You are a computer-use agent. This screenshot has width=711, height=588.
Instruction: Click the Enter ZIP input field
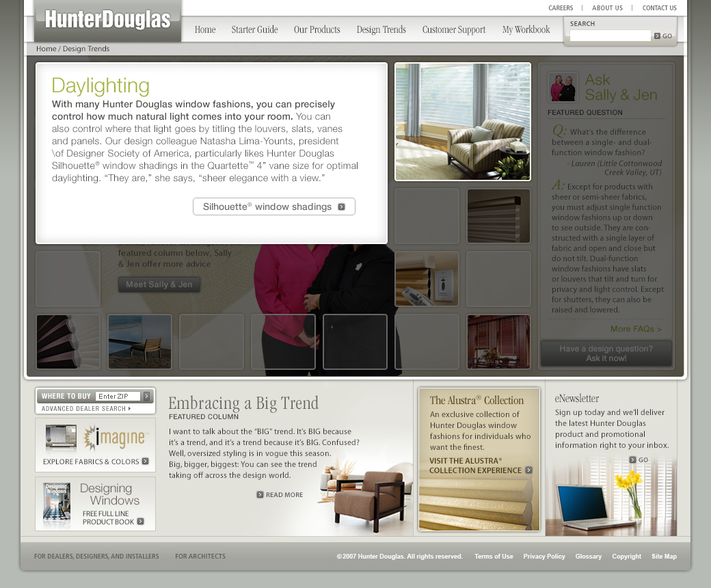(118, 397)
